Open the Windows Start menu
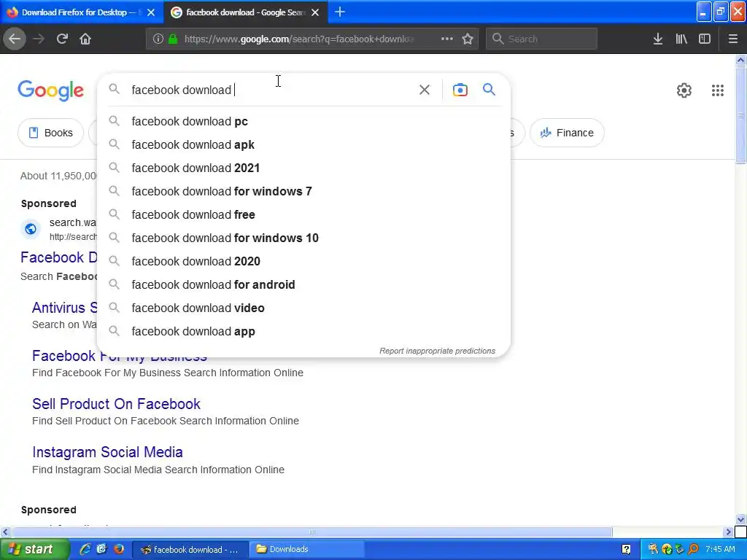 [34, 549]
